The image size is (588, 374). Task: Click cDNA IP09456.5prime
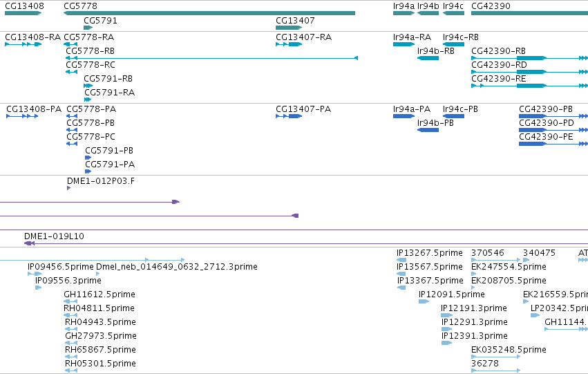pos(60,267)
